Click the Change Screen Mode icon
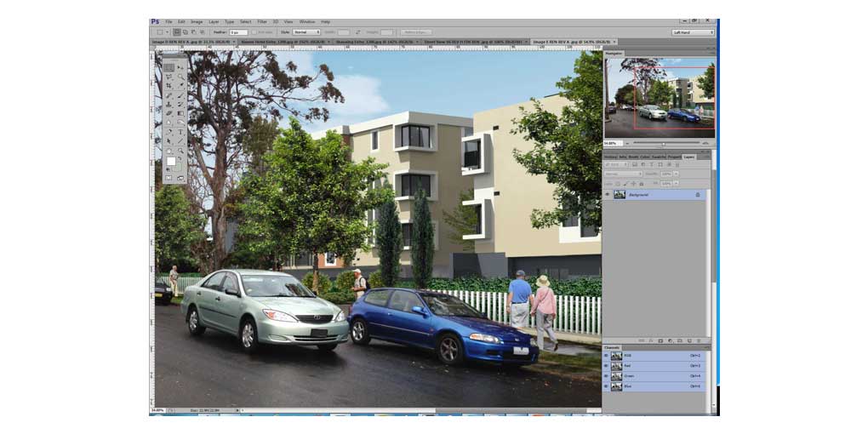 coord(180,178)
